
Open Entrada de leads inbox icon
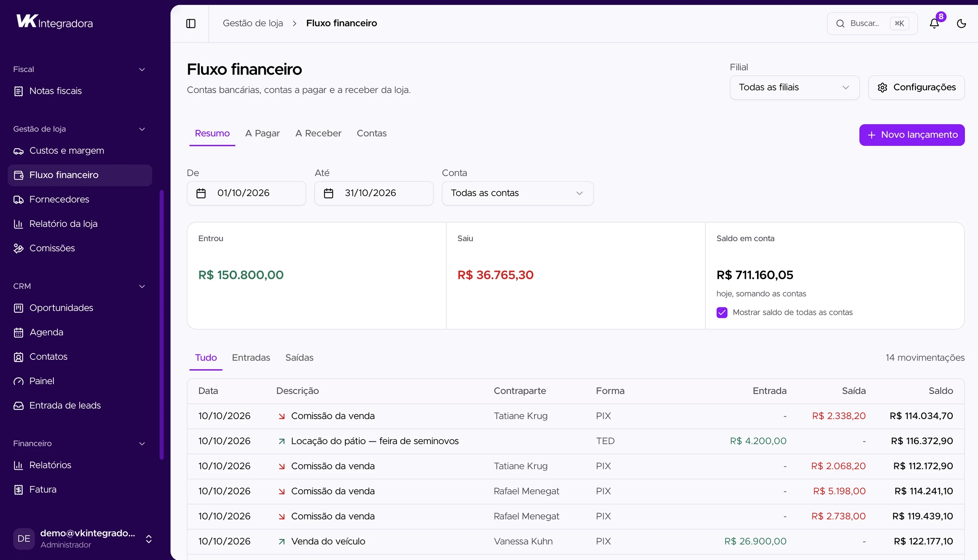(18, 406)
